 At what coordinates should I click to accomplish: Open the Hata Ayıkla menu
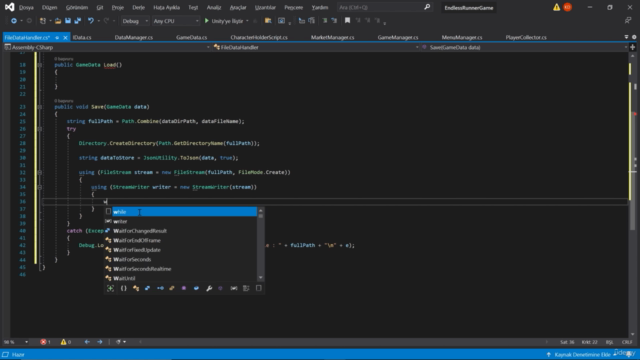point(167,7)
